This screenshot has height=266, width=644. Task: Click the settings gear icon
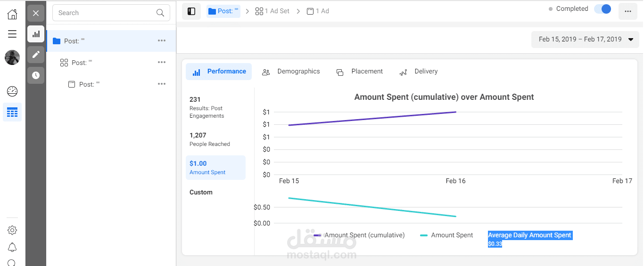[x=12, y=230]
